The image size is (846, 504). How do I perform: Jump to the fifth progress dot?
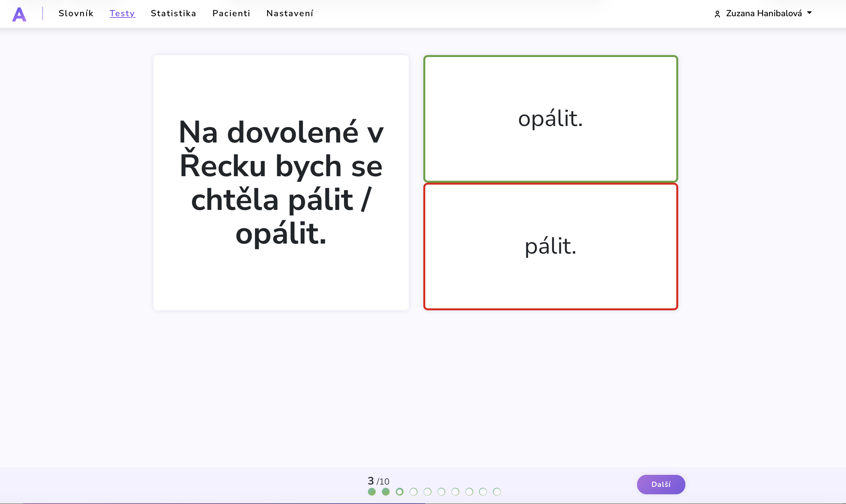(427, 491)
